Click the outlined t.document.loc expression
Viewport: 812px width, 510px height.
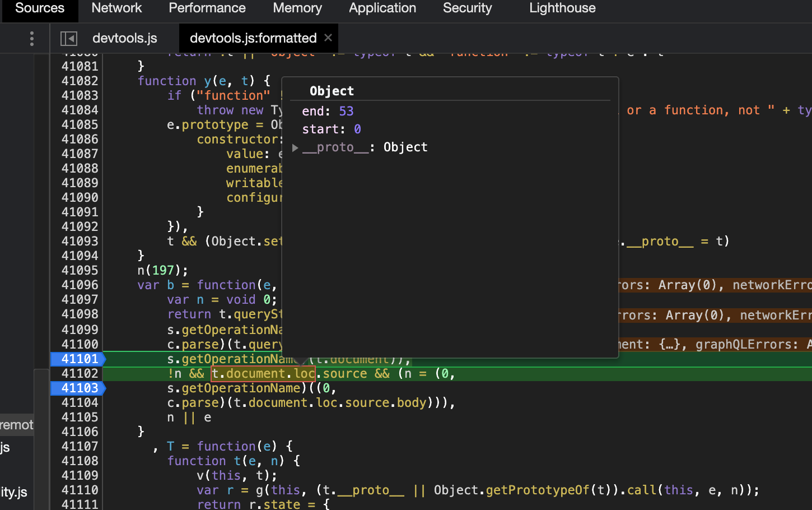[263, 373]
